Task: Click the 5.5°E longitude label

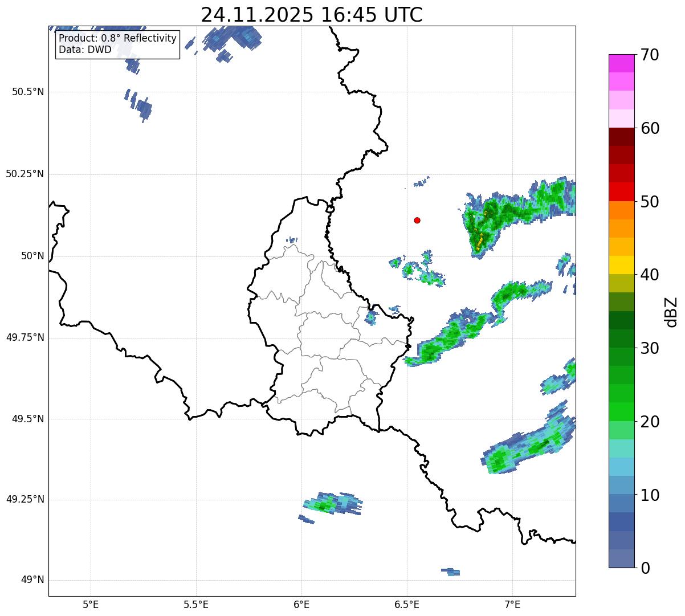Action: (196, 604)
